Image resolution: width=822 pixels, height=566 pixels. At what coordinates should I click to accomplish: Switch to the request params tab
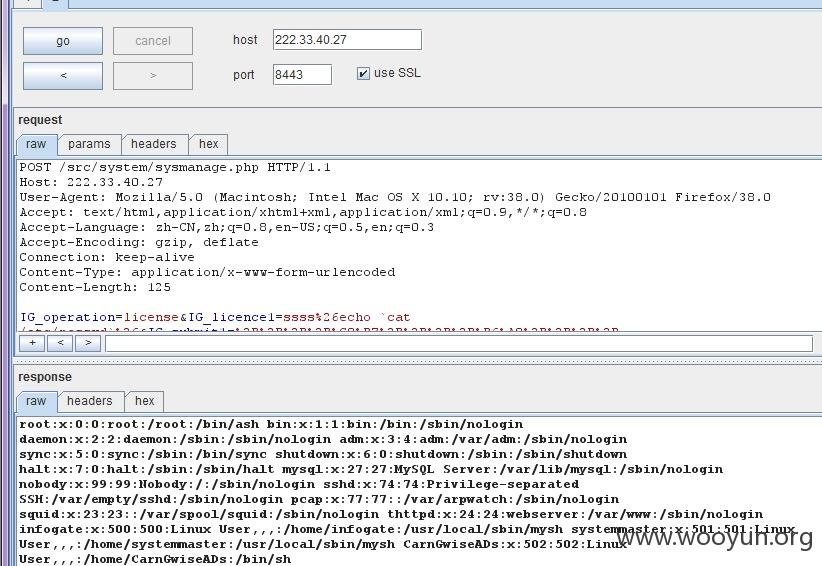click(89, 144)
